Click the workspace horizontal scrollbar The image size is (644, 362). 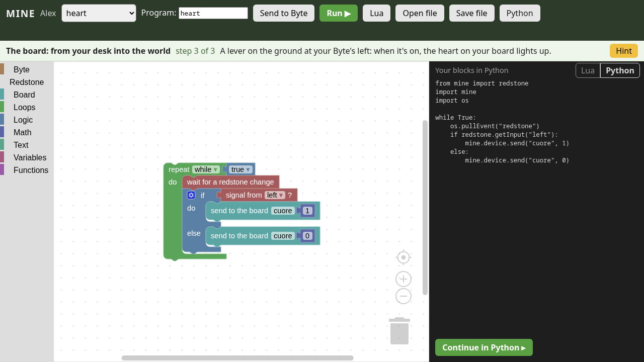coord(237,358)
